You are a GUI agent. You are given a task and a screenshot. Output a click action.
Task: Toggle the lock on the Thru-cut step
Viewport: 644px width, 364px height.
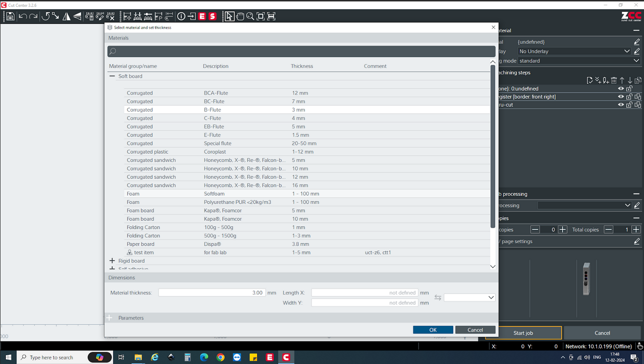coord(629,105)
